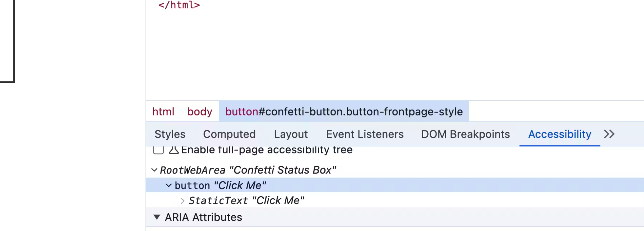Select the Accessibility tab
The height and width of the screenshot is (231, 644).
[x=560, y=134]
